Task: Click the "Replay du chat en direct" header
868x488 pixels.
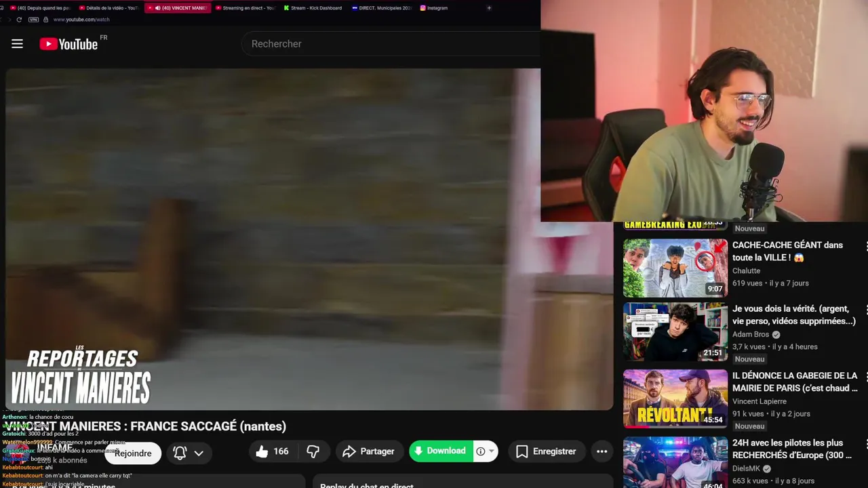Action: pyautogui.click(x=366, y=485)
